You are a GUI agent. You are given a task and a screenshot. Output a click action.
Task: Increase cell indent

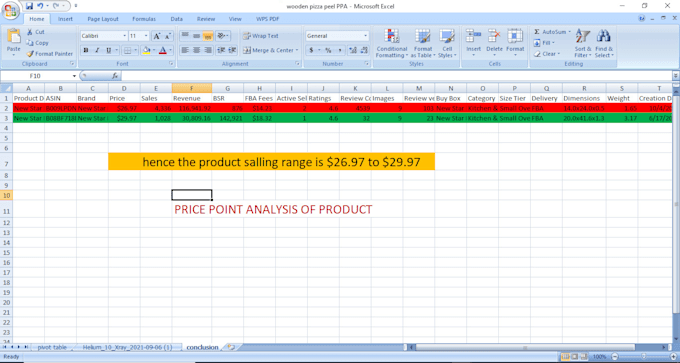point(232,50)
